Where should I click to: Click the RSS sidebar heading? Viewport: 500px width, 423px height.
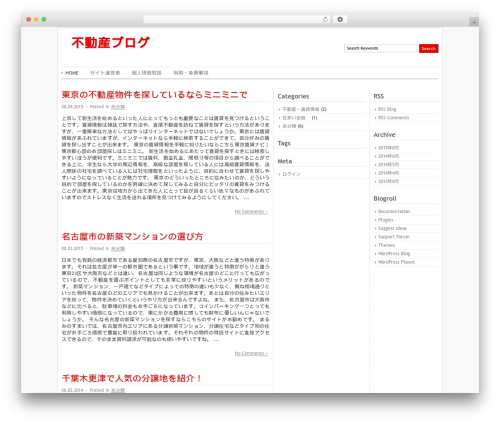pos(379,96)
